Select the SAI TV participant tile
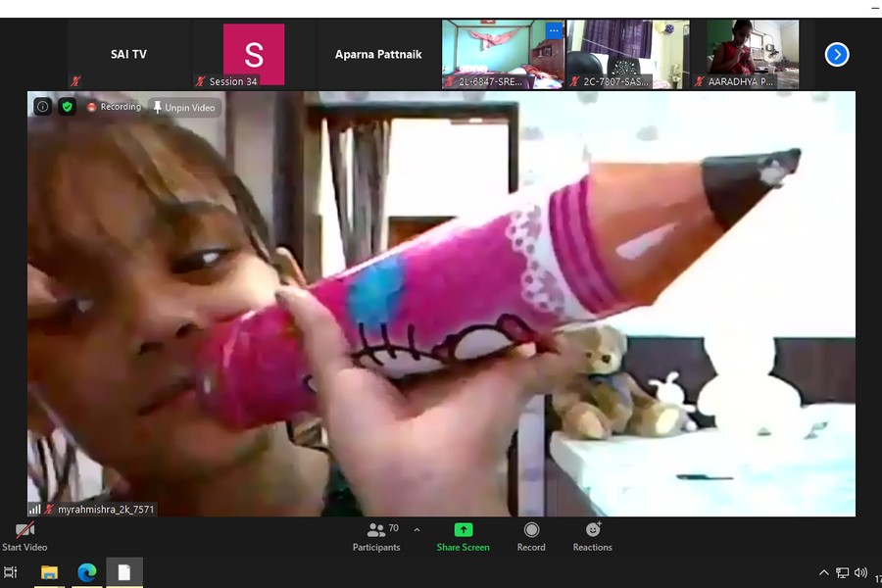The image size is (882, 588). point(128,55)
